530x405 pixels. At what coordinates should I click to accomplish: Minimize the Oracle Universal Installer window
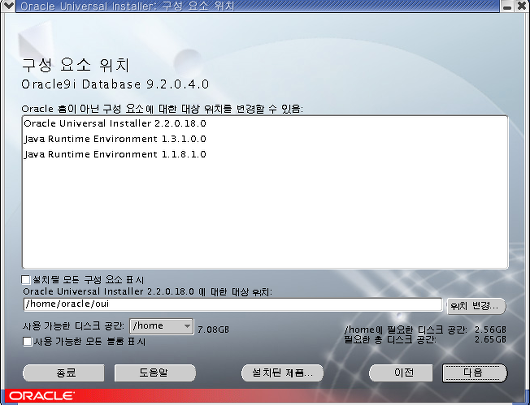click(507, 6)
